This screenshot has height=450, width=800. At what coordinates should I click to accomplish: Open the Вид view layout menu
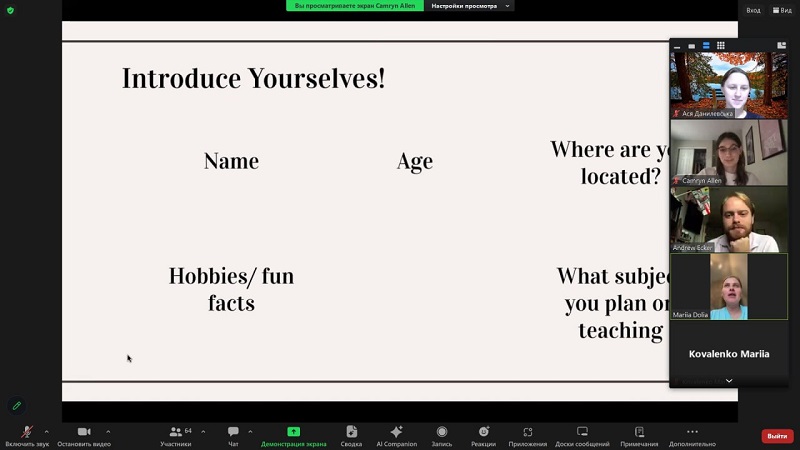pos(782,10)
